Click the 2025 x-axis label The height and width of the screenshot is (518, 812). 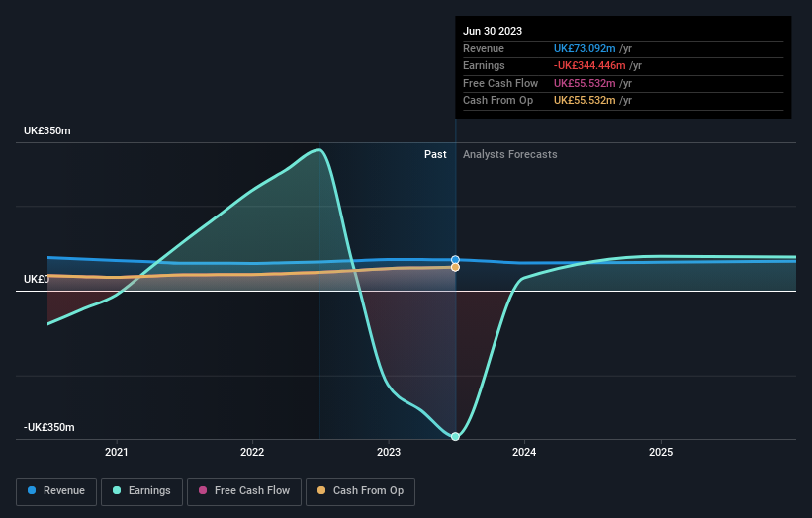click(661, 453)
